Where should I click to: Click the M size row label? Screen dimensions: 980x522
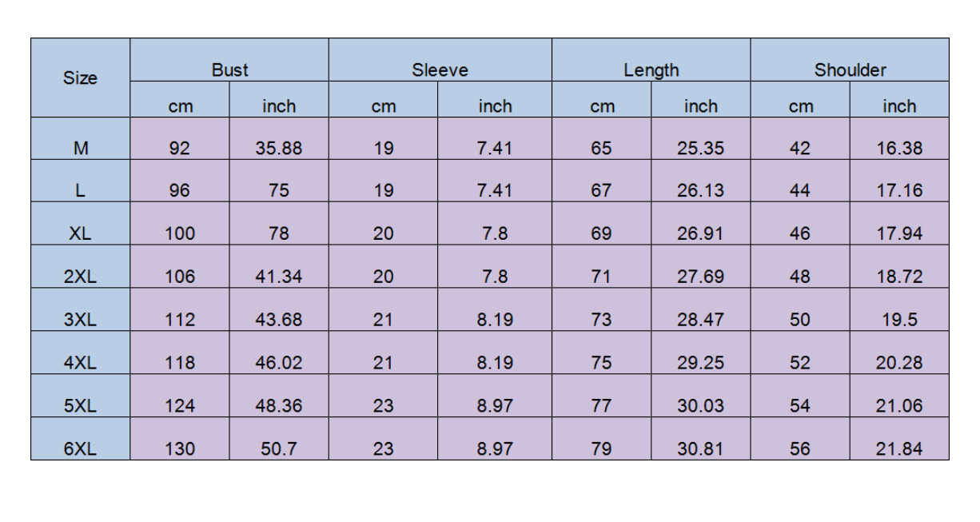[x=80, y=148]
